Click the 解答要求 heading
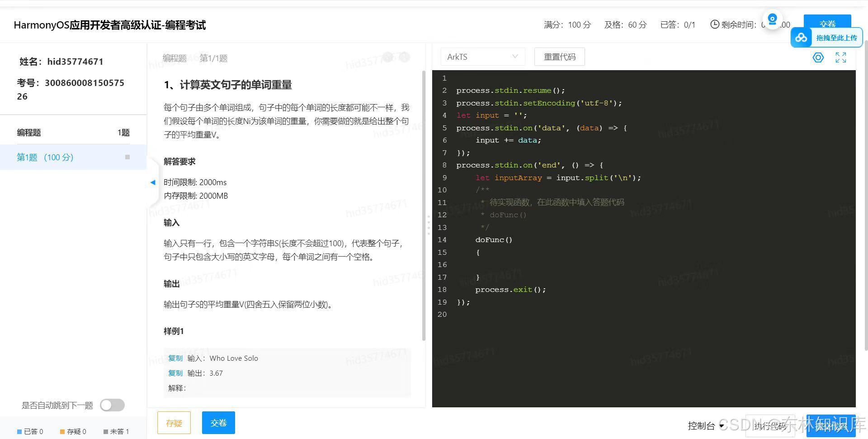The image size is (868, 439). [x=179, y=162]
